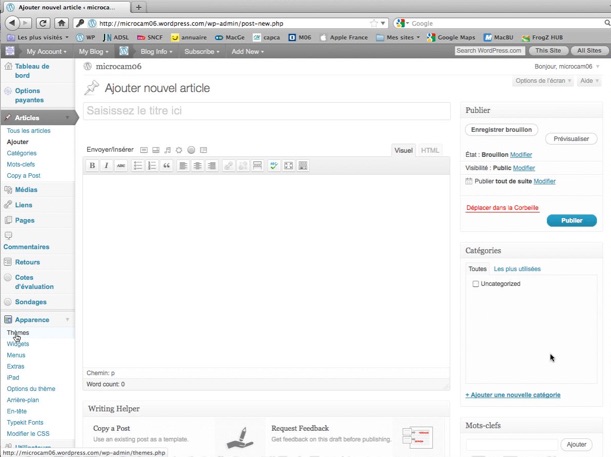Align text to the right

[x=212, y=166]
